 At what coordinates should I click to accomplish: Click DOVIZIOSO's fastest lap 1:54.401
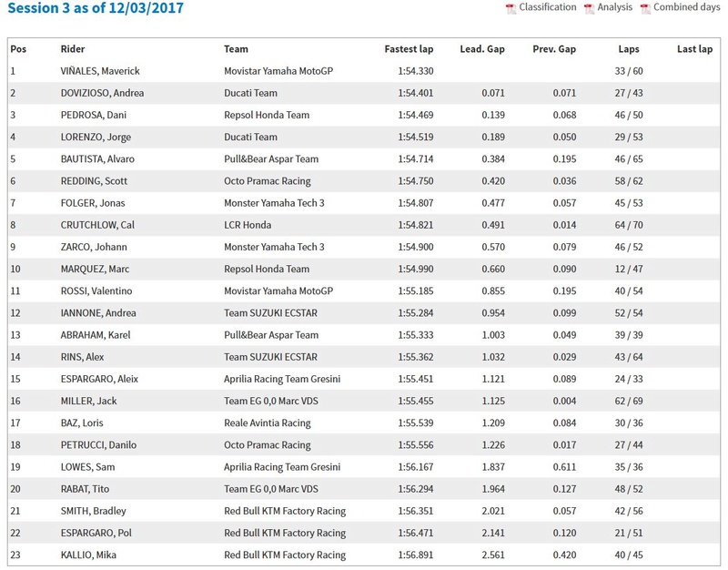coord(416,94)
